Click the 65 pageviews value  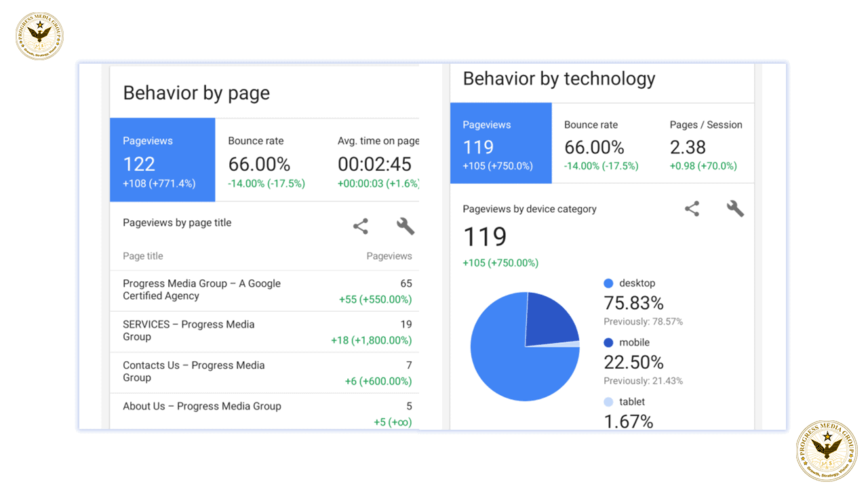[x=406, y=283]
